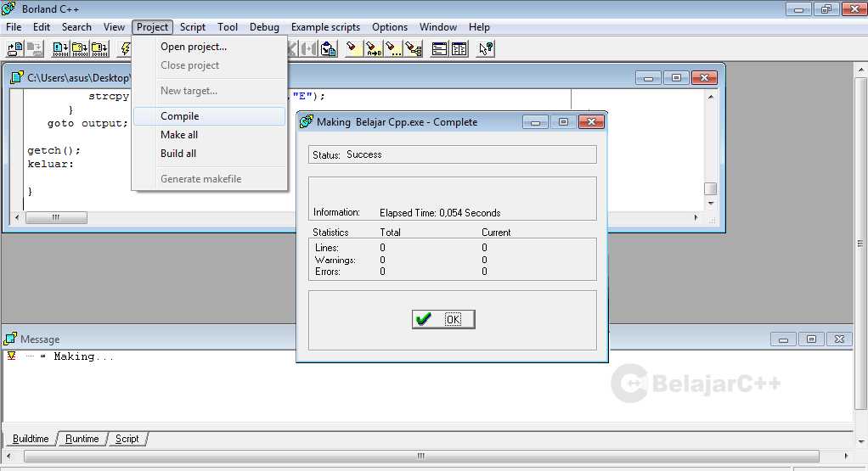The image size is (868, 471).
Task: Open the Debug menu
Action: (x=264, y=27)
